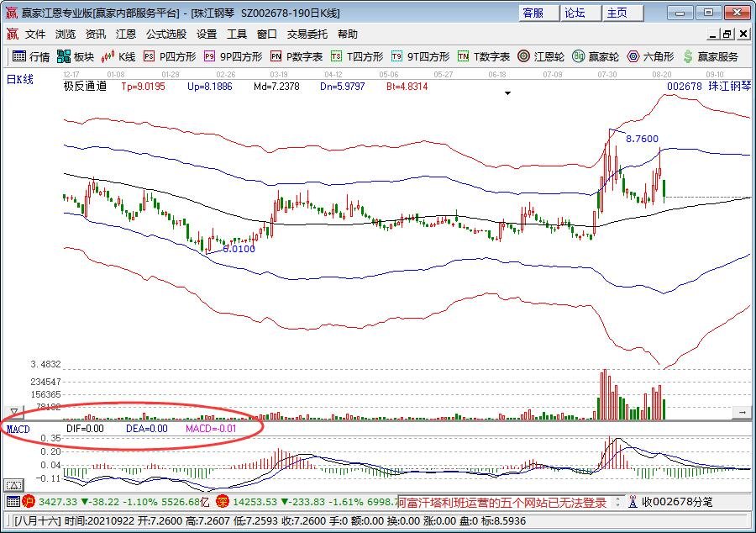Open the 窗口 menu
Viewport: 756px width, 533px height.
266,34
